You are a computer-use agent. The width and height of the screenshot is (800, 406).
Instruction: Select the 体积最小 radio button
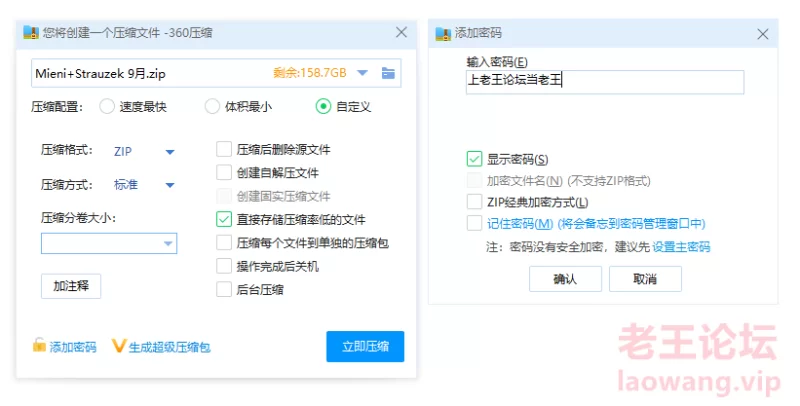coord(212,106)
